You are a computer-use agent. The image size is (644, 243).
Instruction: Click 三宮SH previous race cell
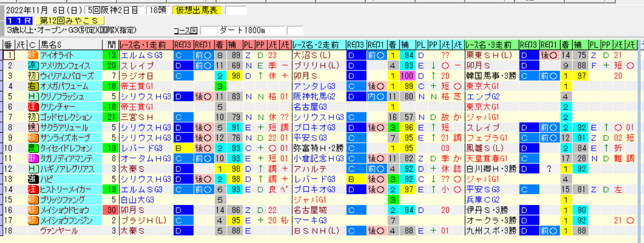point(145,117)
